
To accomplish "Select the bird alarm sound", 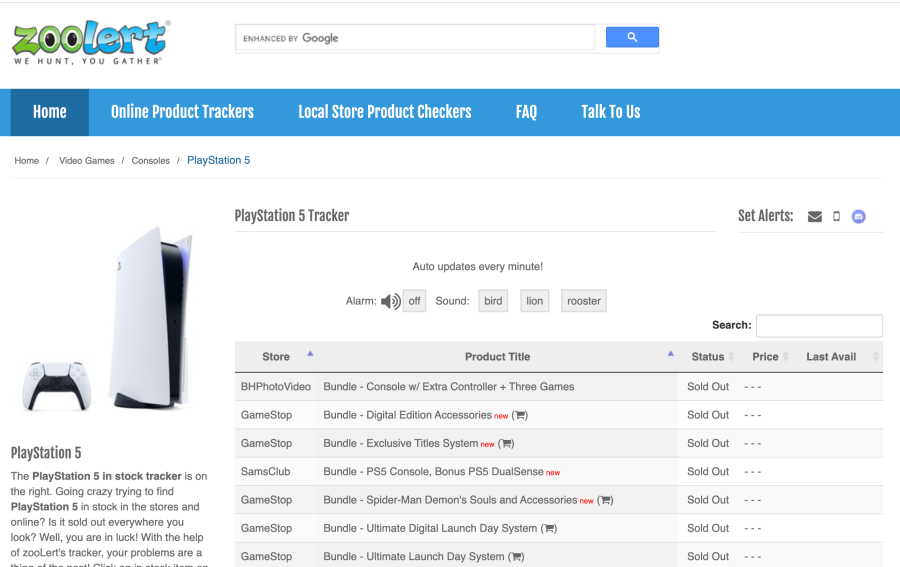I will 493,301.
